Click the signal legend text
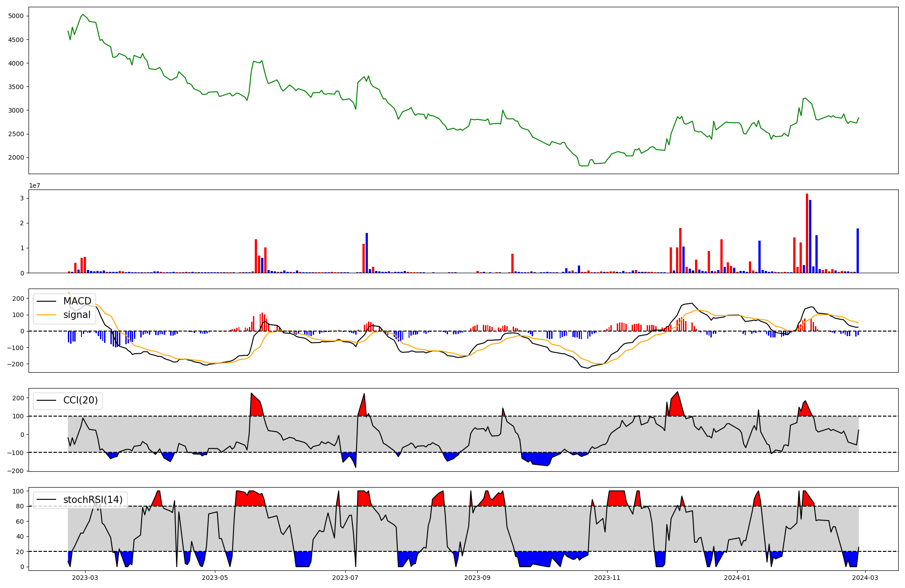 77,315
